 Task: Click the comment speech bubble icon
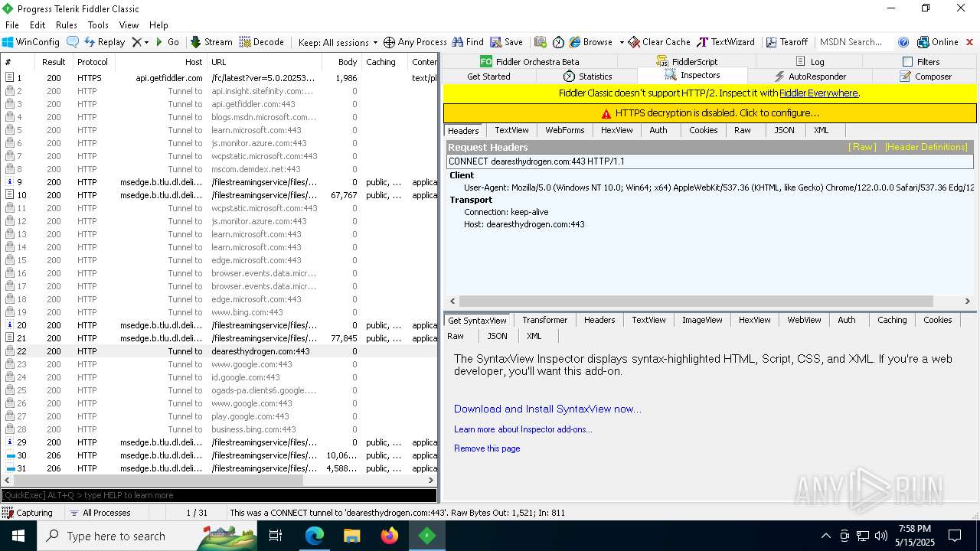click(73, 42)
